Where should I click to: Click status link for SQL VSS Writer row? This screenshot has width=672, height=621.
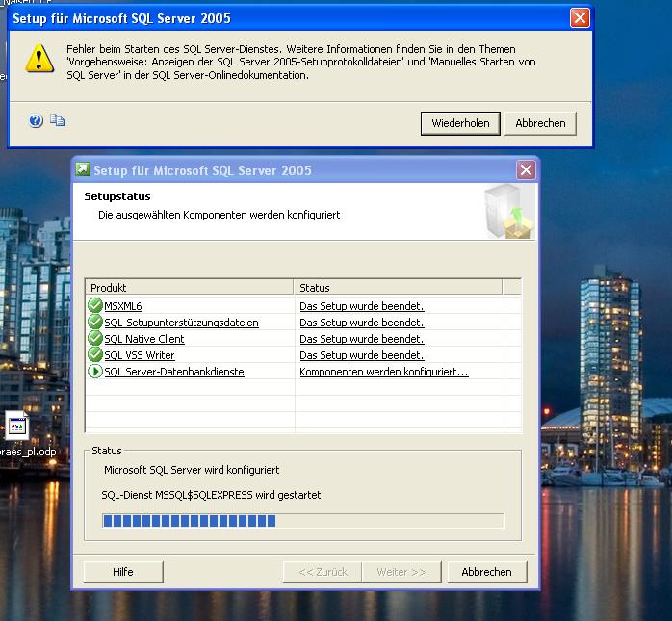coord(362,355)
